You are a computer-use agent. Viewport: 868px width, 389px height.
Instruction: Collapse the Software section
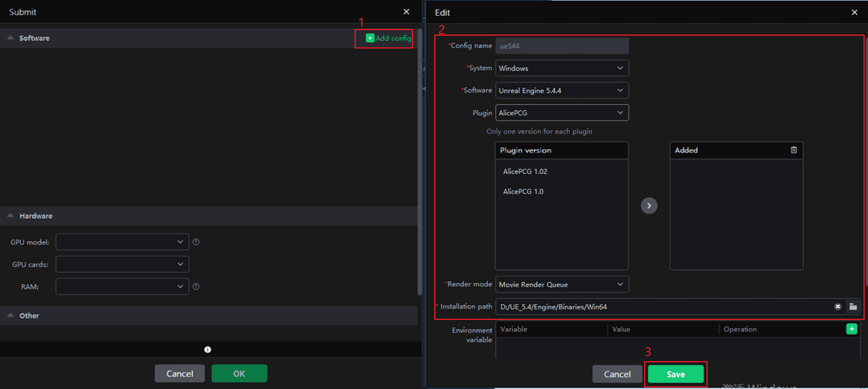[x=10, y=38]
